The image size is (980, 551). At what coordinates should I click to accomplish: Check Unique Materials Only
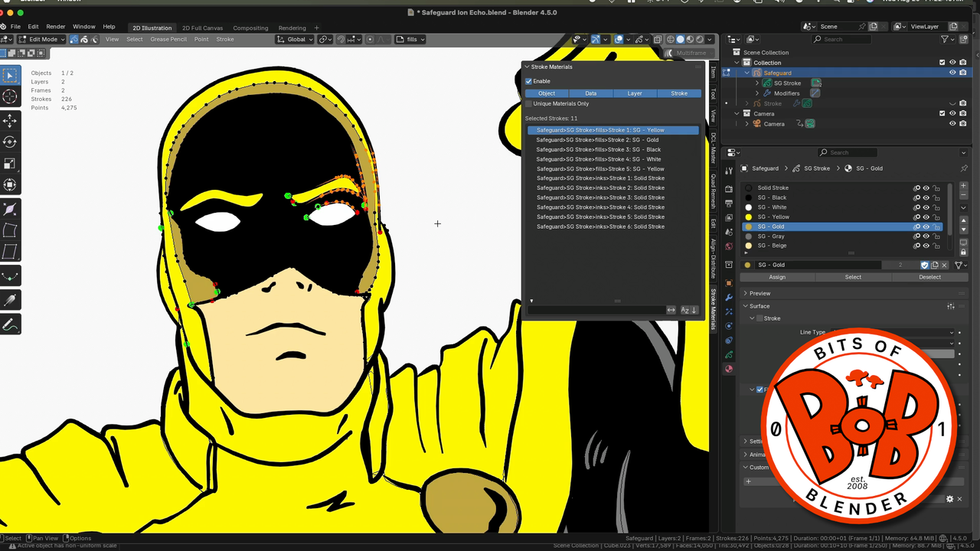click(528, 103)
